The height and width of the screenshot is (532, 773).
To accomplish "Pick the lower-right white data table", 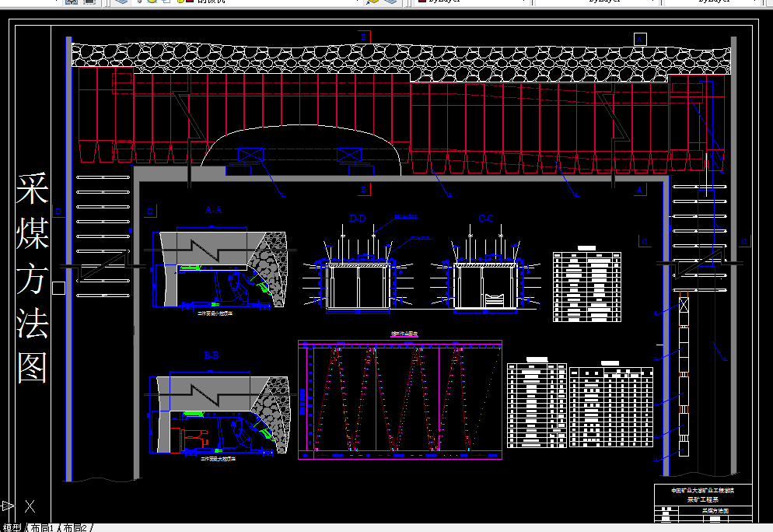I will [x=611, y=407].
